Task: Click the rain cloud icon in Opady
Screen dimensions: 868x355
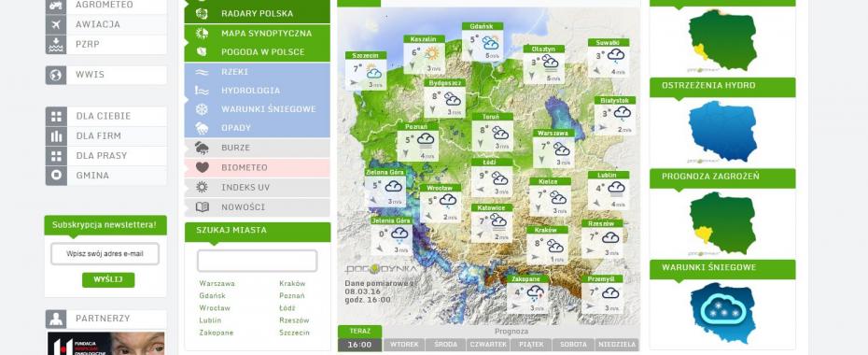Action: pyautogui.click(x=202, y=128)
